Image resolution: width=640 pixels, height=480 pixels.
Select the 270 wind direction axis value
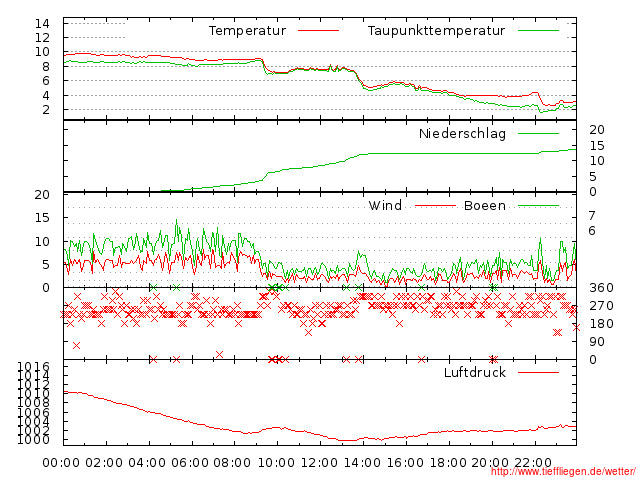point(601,306)
